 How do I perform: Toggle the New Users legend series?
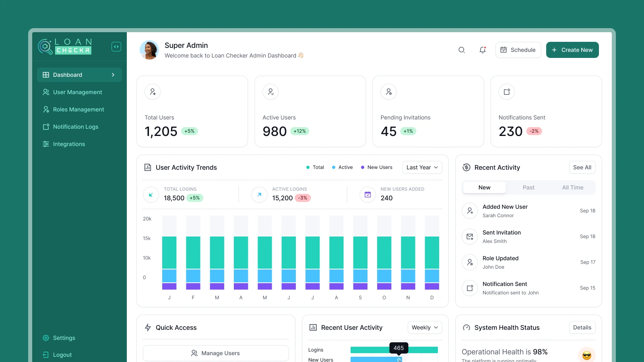click(377, 167)
